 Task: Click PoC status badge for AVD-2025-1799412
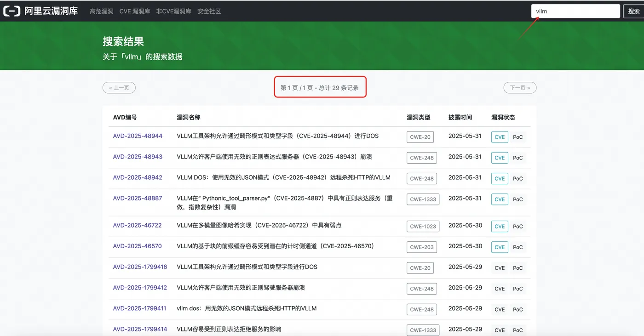point(518,288)
